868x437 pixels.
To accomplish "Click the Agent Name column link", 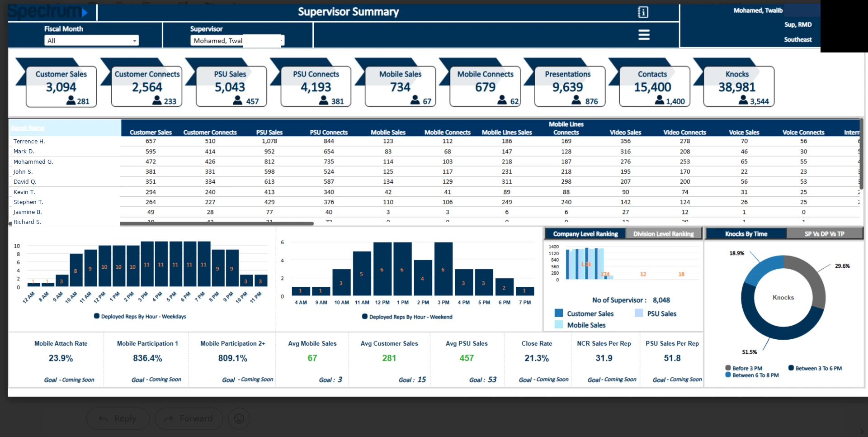I will pyautogui.click(x=28, y=128).
